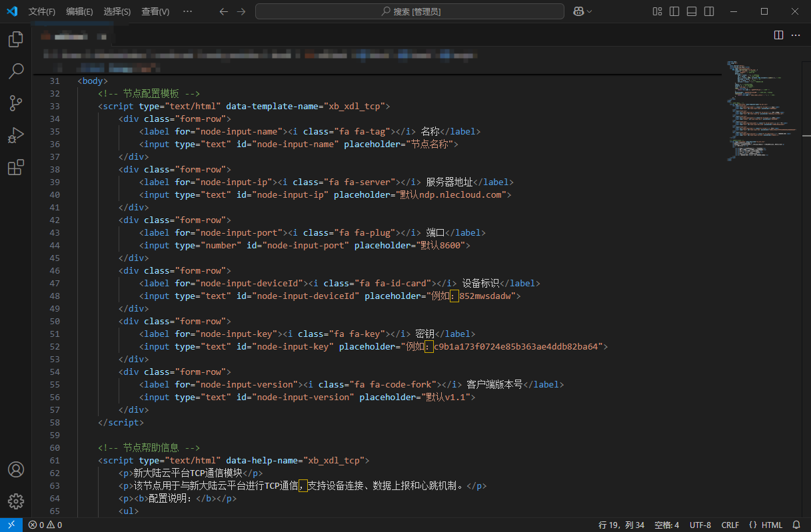811x532 pixels.
Task: Click the 配置说明 bold text
Action: click(172, 498)
